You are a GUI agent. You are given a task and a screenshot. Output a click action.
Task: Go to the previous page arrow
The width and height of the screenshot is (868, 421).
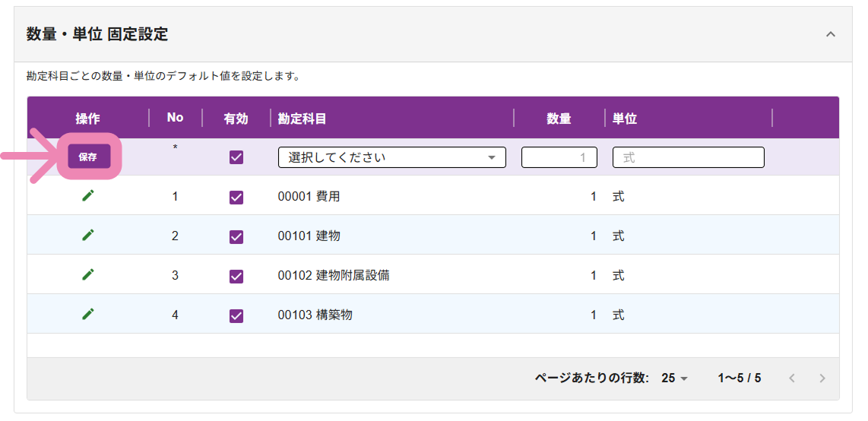792,378
